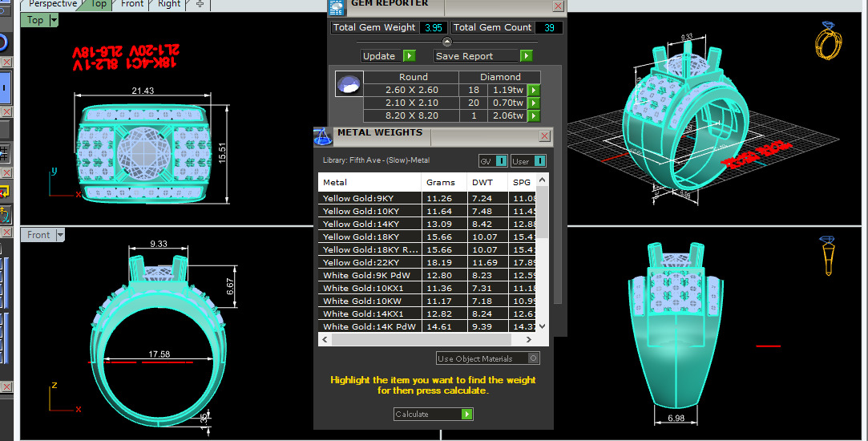The height and width of the screenshot is (441, 868).
Task: Select the blue circle tool in left toolbar
Action: 4,42
